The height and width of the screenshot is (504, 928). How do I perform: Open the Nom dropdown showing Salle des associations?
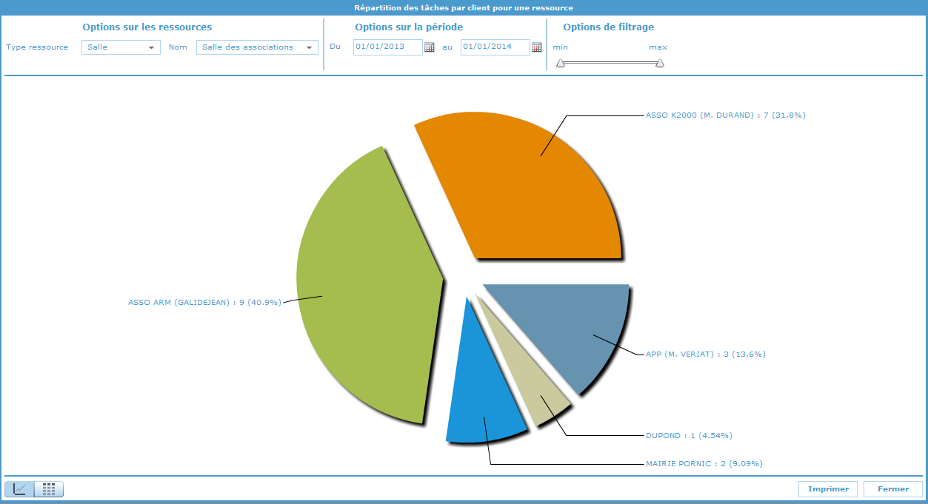click(x=257, y=47)
